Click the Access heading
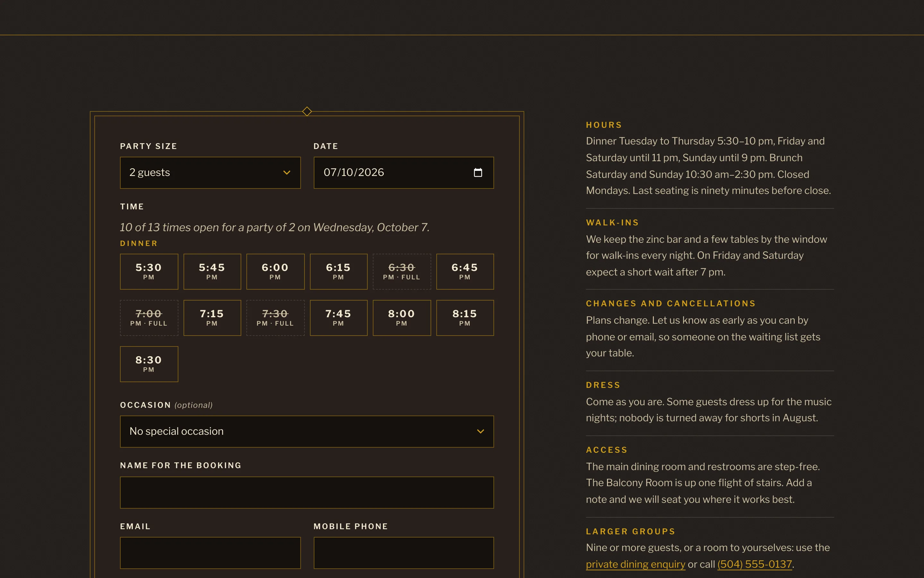The width and height of the screenshot is (924, 578). click(607, 450)
